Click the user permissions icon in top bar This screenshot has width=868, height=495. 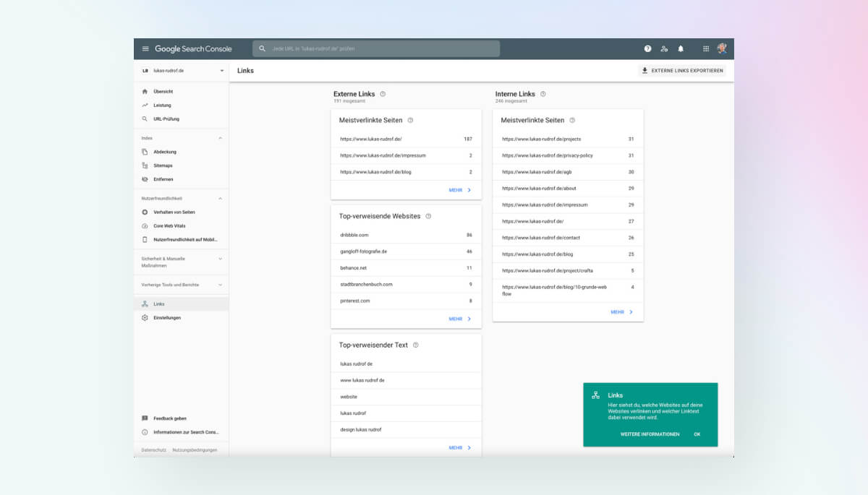coord(663,48)
